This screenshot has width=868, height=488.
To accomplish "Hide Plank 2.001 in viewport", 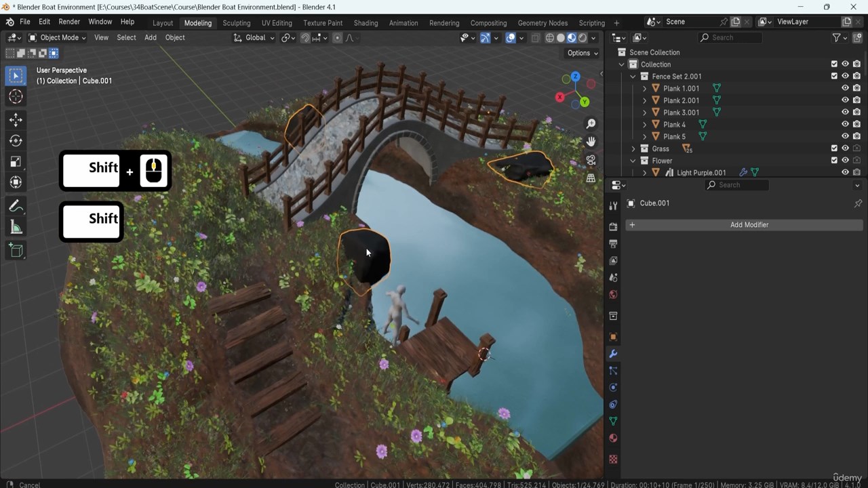I will click(845, 100).
